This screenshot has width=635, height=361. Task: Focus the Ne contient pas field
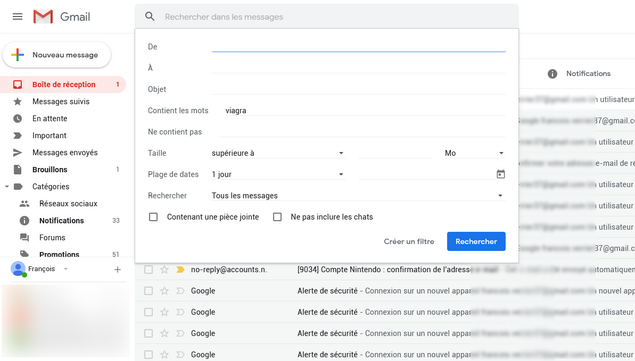pos(362,132)
